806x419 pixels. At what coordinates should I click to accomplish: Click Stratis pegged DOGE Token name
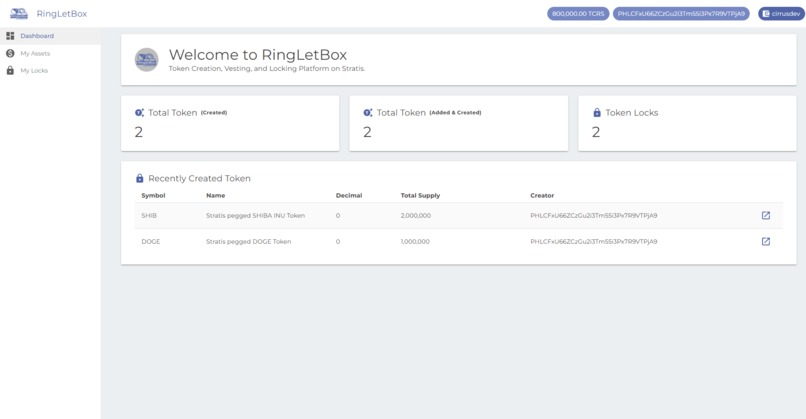249,241
